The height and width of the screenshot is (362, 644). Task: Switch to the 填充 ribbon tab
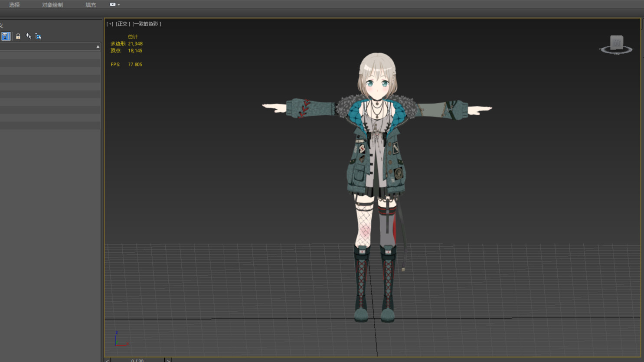click(x=91, y=5)
